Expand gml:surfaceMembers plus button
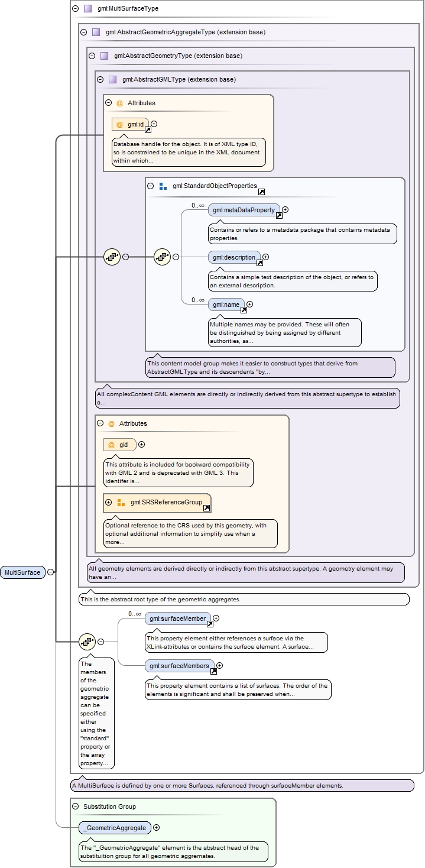425x868 pixels. point(219,666)
